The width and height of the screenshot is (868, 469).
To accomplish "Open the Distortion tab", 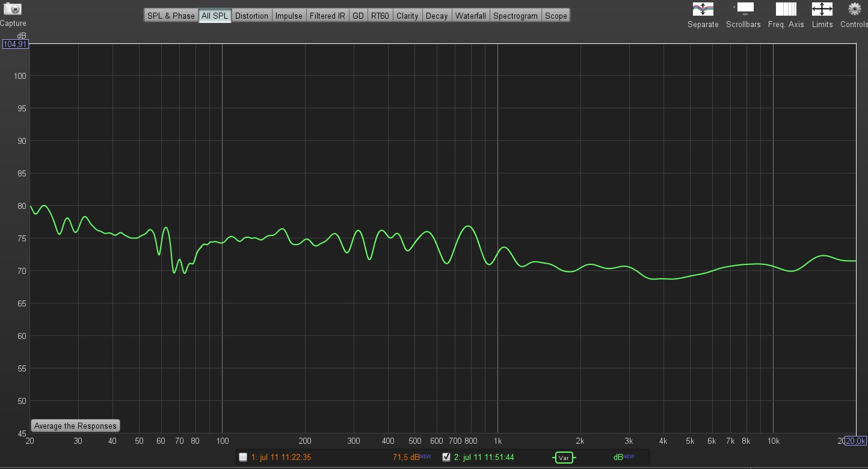I will coord(251,16).
